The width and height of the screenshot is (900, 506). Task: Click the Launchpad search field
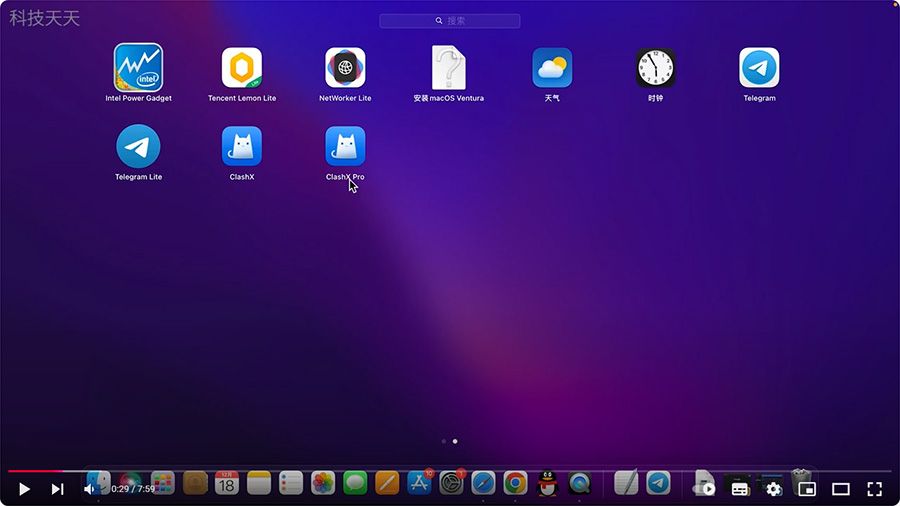450,20
